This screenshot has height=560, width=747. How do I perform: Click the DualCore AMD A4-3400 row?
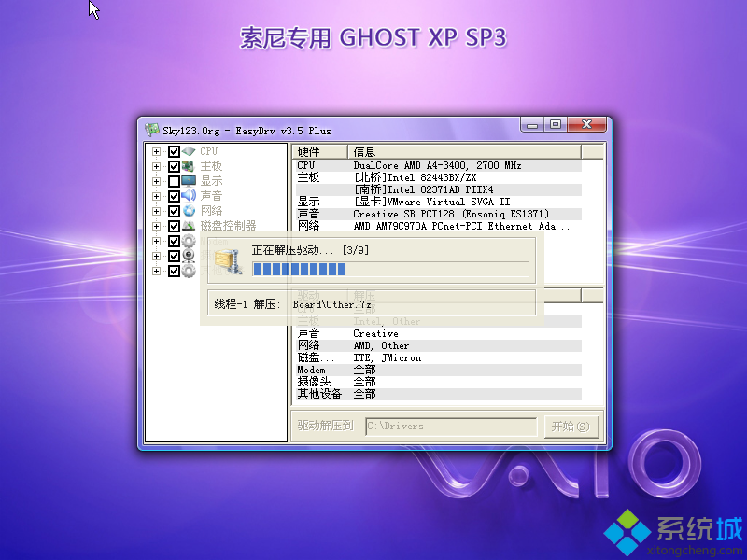click(x=437, y=165)
